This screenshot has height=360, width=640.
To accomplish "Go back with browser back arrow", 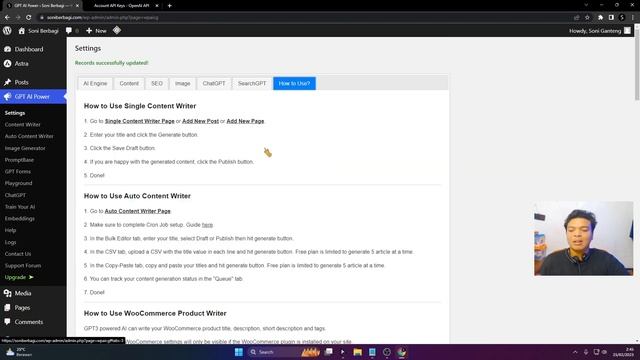I will pos(7,18).
